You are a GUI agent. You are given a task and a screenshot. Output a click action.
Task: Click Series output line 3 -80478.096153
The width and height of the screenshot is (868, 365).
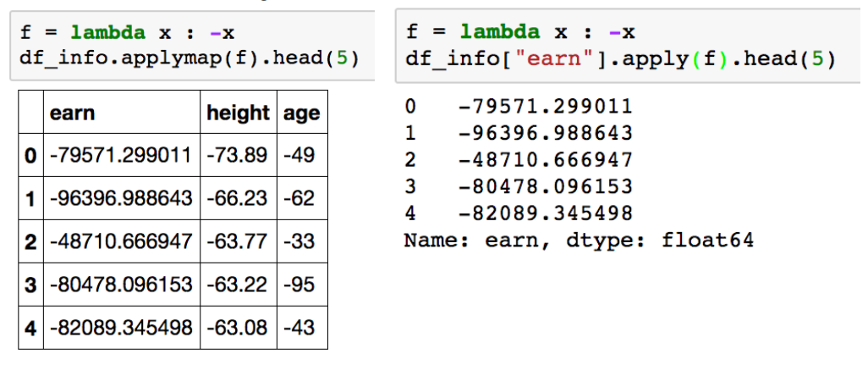point(519,186)
